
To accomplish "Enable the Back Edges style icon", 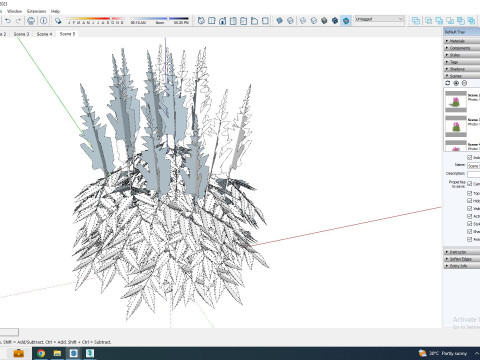I will 290,21.
